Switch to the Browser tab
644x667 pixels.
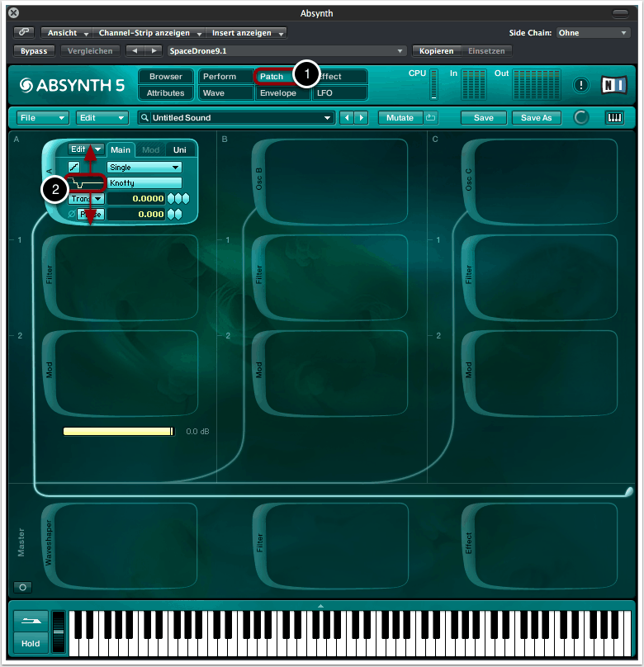click(x=166, y=77)
